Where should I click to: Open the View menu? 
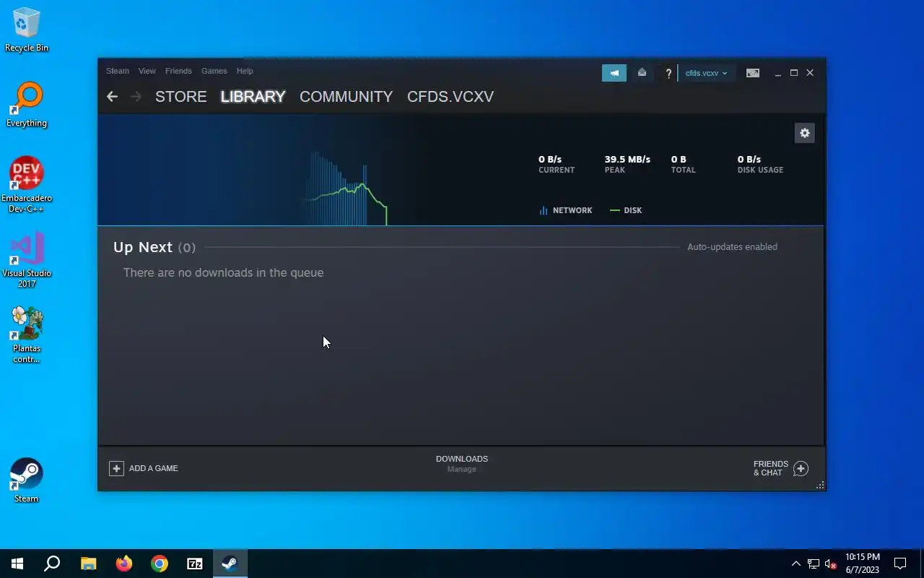(x=147, y=71)
